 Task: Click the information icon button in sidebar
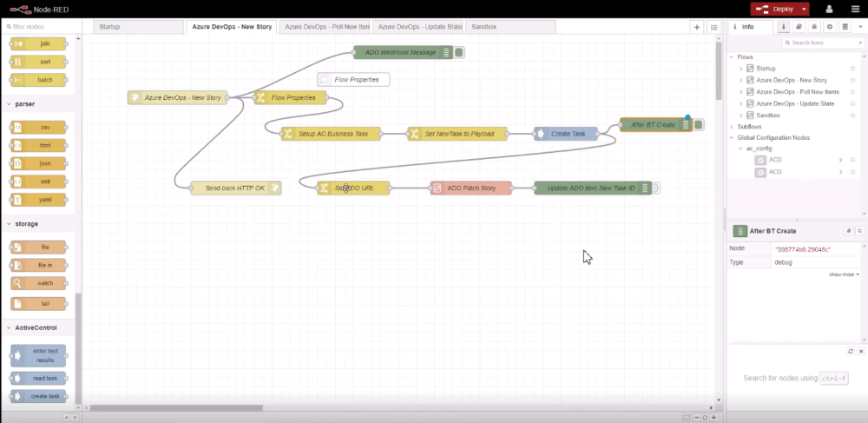pyautogui.click(x=783, y=27)
